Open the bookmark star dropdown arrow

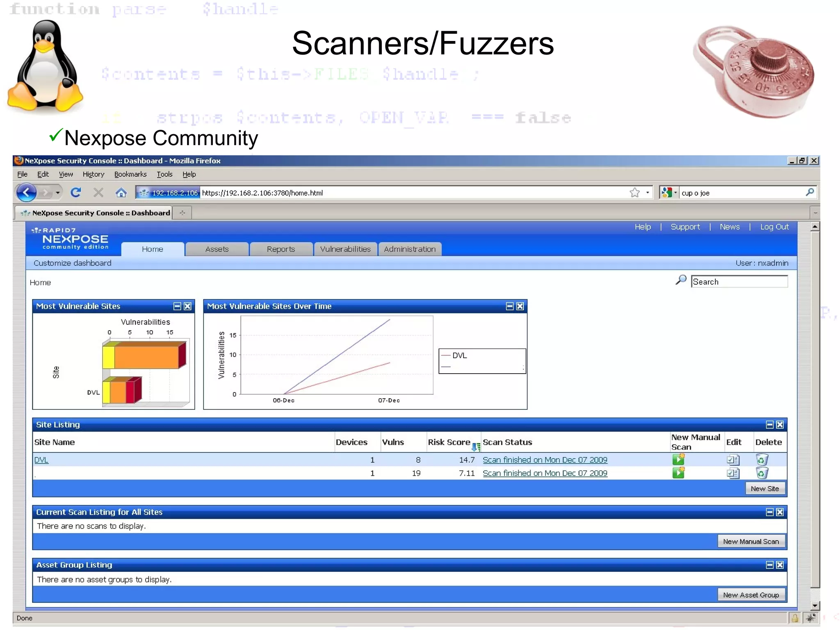648,192
